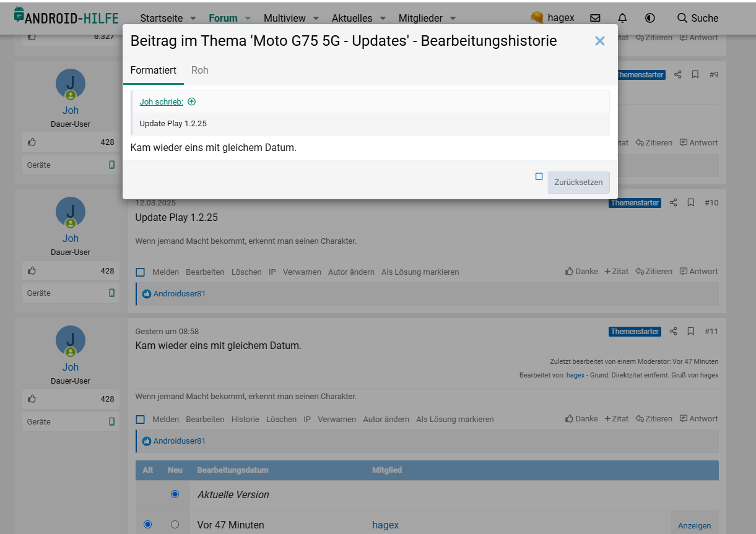The width and height of the screenshot is (756, 534).
Task: Click the up-arrow icon beside 'Joh schrieb'
Action: click(x=191, y=102)
